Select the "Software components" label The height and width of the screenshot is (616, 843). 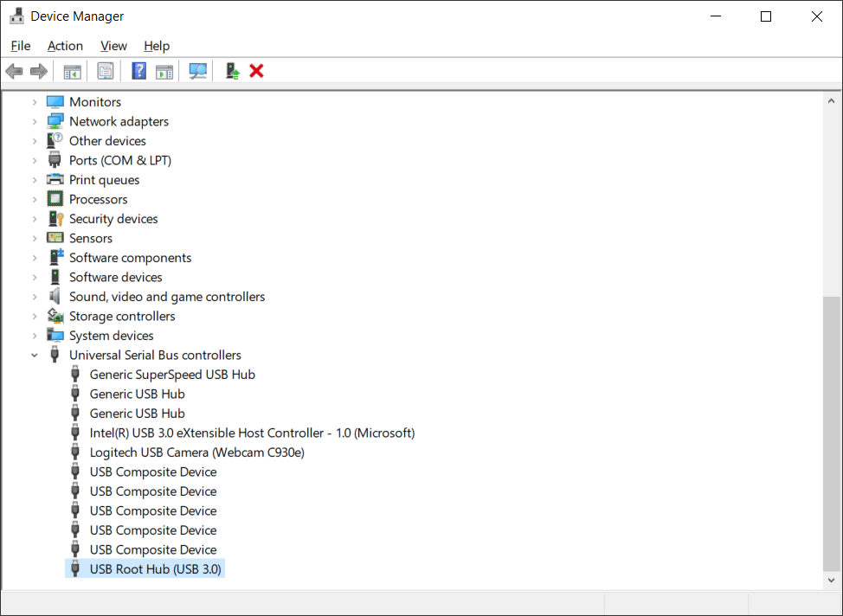click(x=130, y=258)
